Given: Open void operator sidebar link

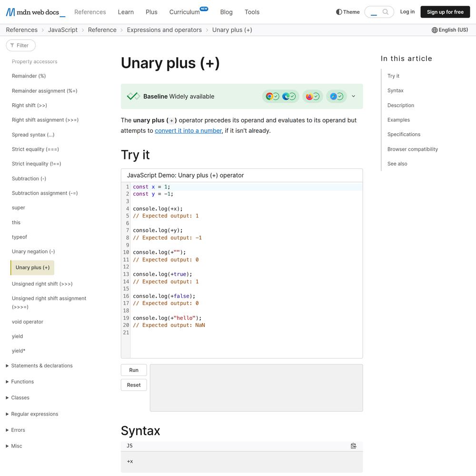Looking at the screenshot, I should tap(27, 322).
